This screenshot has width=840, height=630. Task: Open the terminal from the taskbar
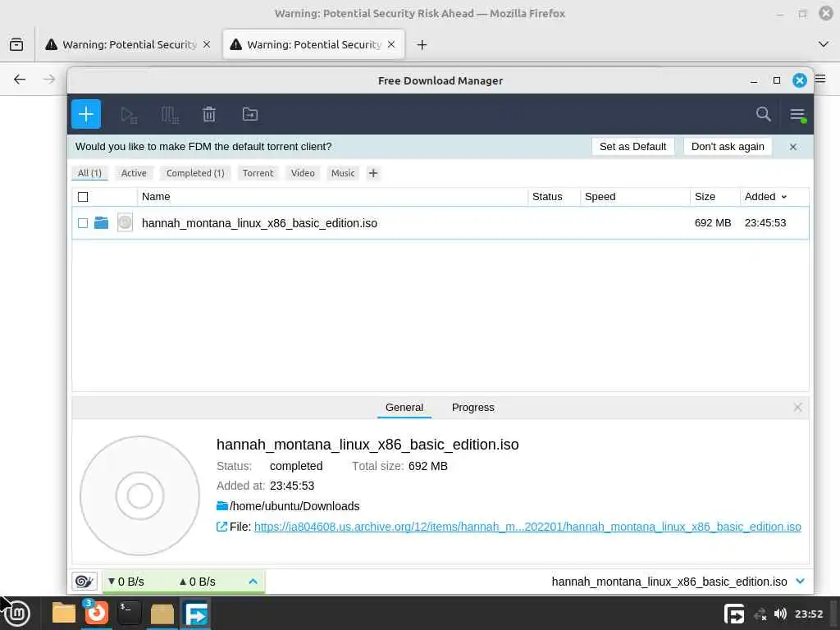coord(129,613)
